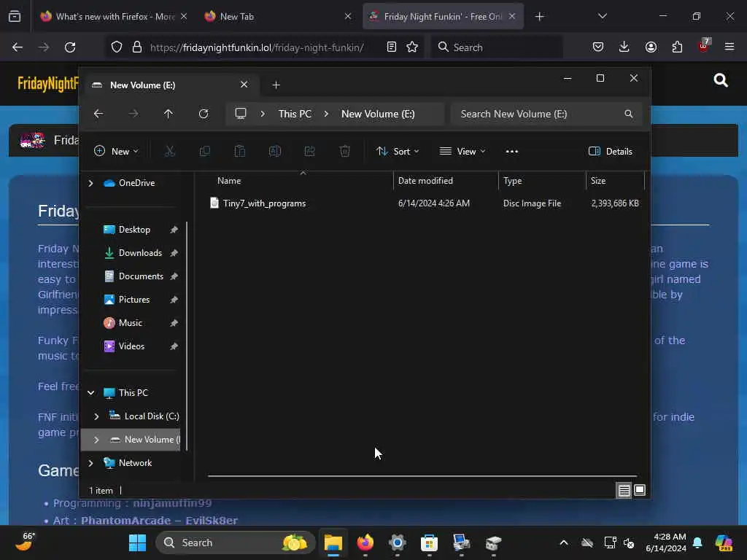Open the Windows Start menu
The image size is (747, 560).
138,542
